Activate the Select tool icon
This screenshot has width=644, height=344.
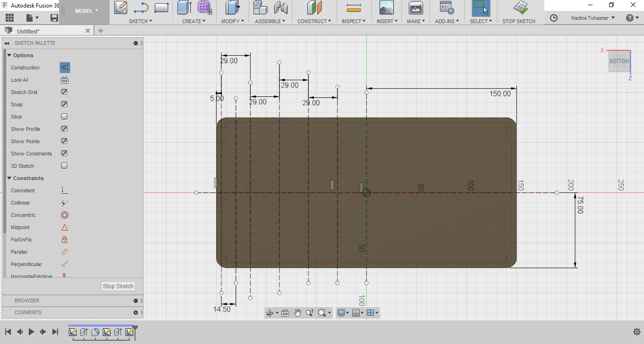[x=481, y=7]
